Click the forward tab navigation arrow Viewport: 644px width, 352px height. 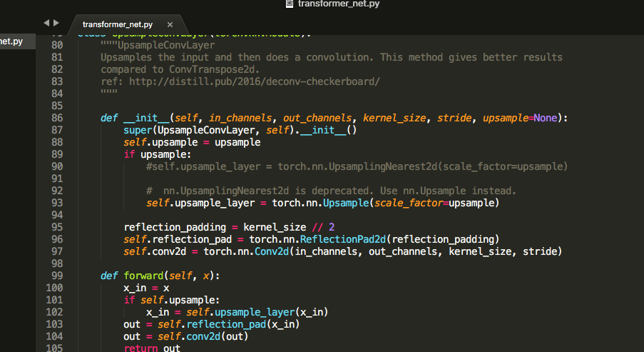click(56, 24)
